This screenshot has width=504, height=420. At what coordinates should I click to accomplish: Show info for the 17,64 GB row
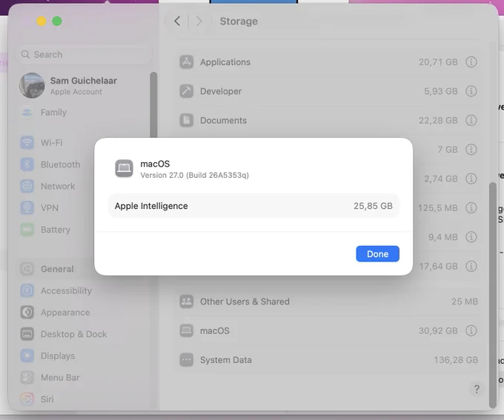(471, 266)
